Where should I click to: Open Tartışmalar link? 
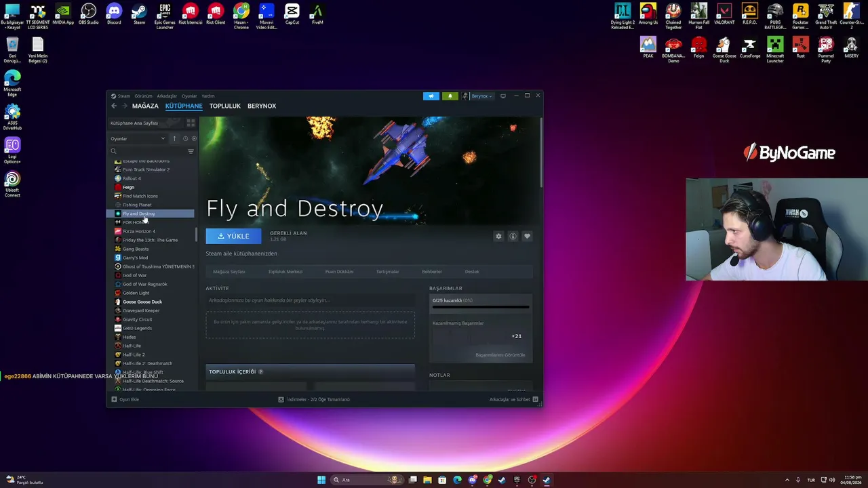click(388, 272)
